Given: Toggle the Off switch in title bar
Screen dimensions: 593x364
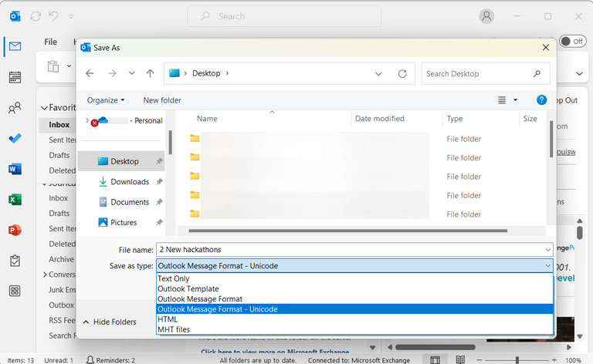Looking at the screenshot, I should pyautogui.click(x=572, y=41).
